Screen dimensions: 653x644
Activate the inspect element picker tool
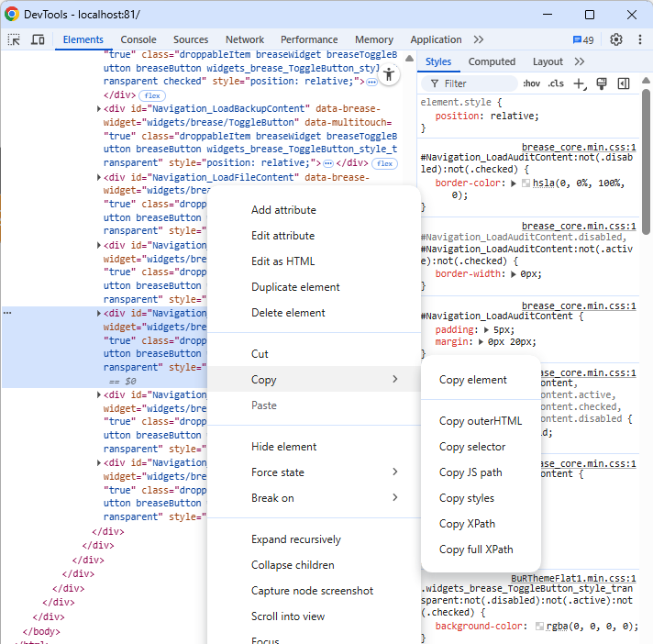pyautogui.click(x=14, y=39)
